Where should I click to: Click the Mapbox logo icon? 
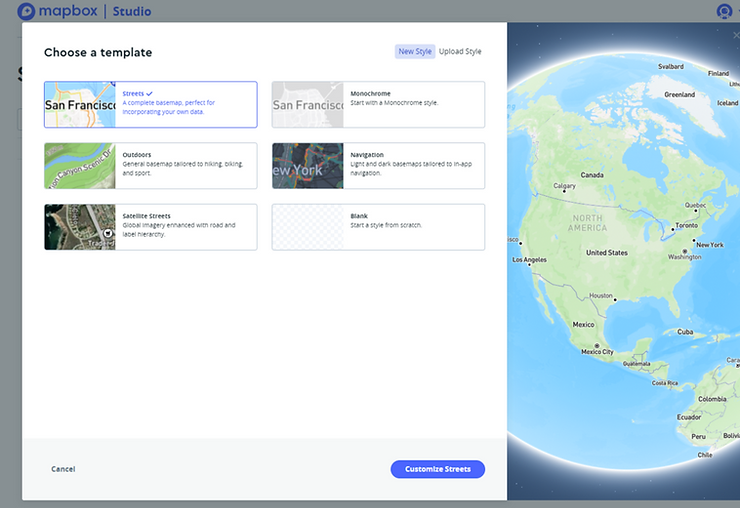coord(26,11)
